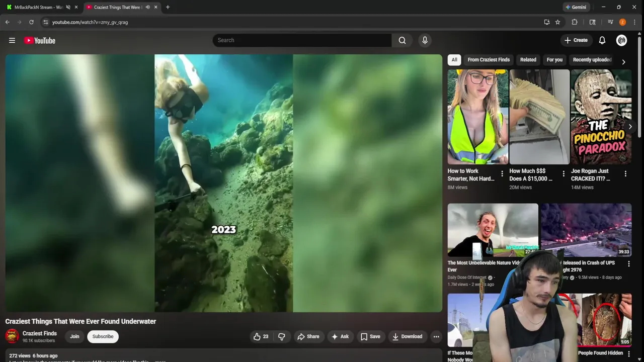Click the search magnifier button
Viewport: 644px width, 362px height.
402,40
